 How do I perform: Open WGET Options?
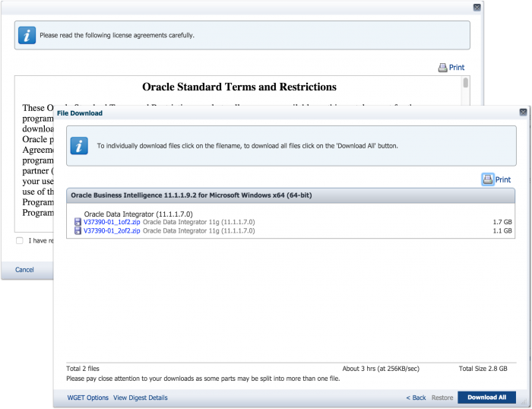click(x=88, y=398)
